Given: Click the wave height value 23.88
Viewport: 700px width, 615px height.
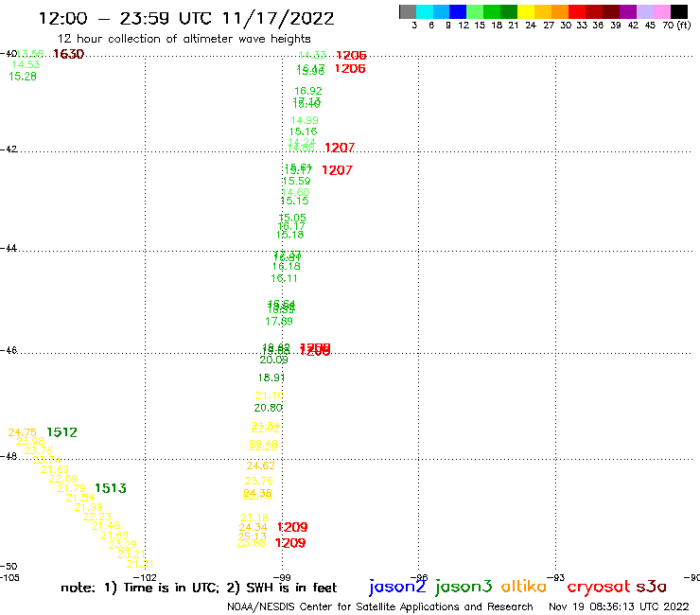Looking at the screenshot, I should pyautogui.click(x=252, y=543).
